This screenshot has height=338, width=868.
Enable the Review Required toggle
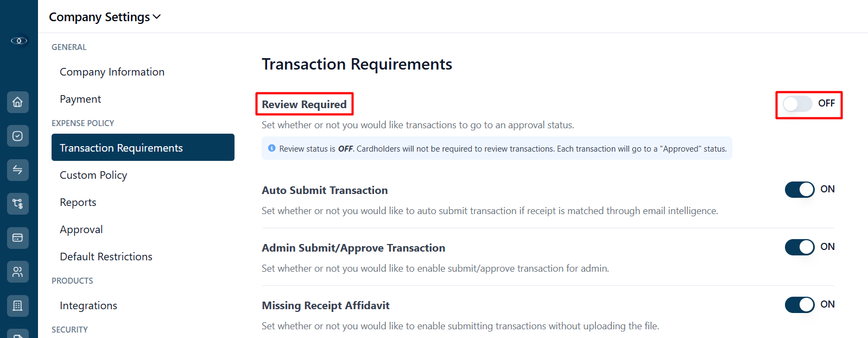point(797,104)
